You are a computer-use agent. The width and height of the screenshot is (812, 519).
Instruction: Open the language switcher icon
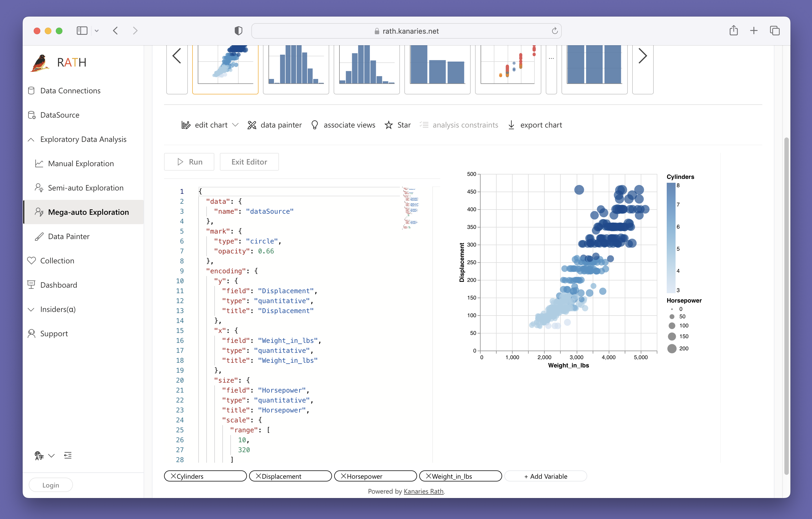tap(39, 455)
